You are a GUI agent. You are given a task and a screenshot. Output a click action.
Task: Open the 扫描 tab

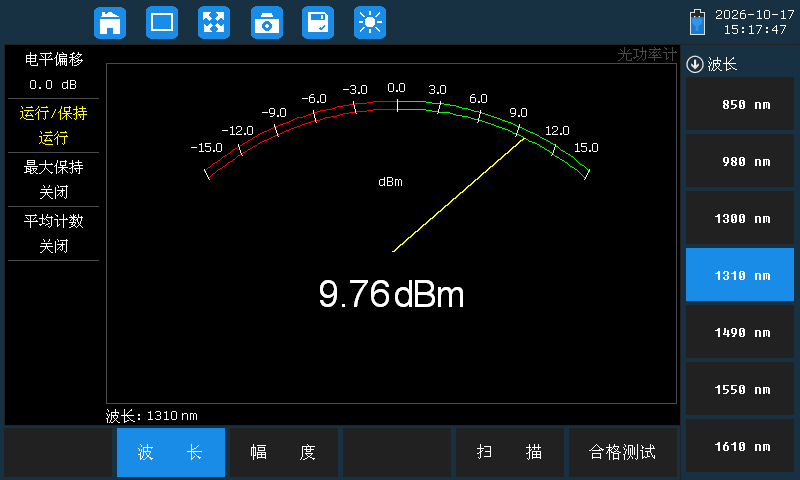[510, 452]
